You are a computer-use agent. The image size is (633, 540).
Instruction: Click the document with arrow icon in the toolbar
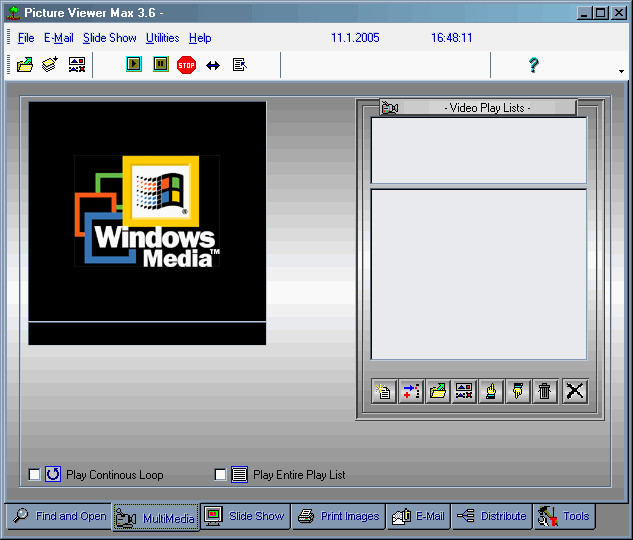click(x=239, y=65)
